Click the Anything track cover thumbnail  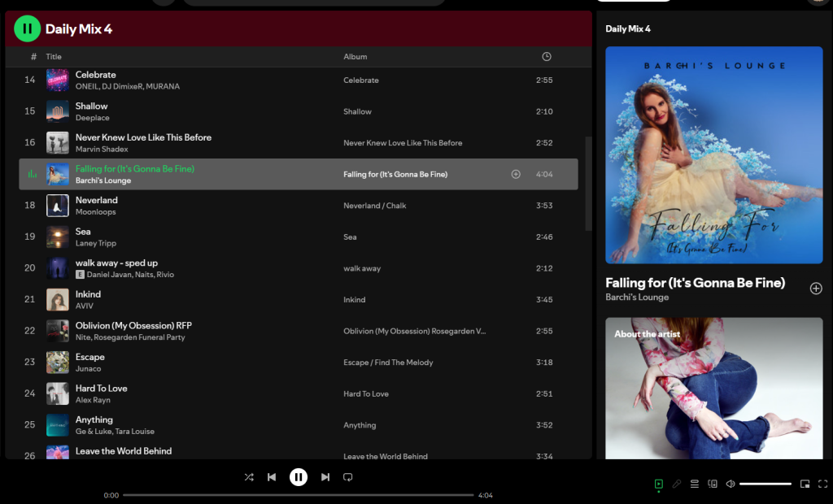pyautogui.click(x=58, y=425)
